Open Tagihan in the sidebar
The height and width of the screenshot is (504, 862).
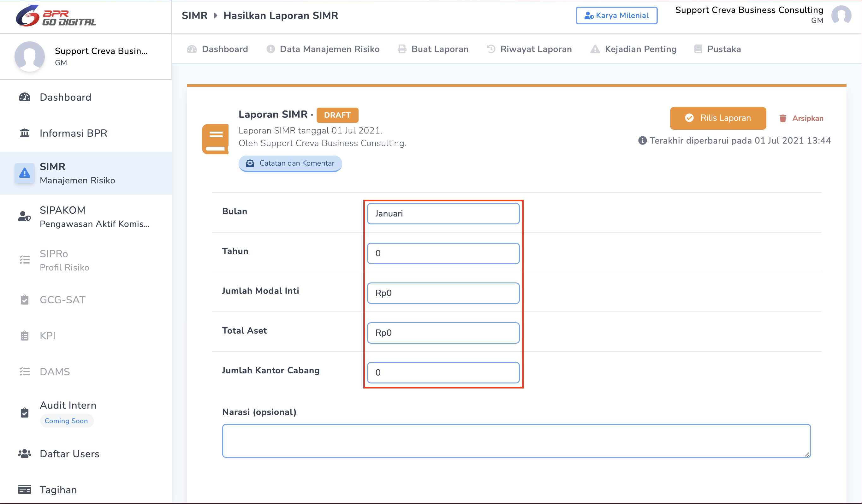point(86,490)
